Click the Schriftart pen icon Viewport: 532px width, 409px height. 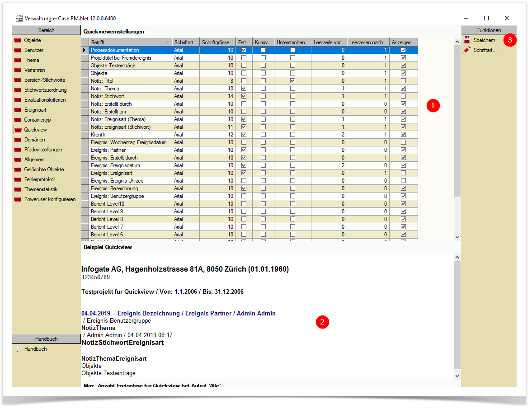(467, 50)
